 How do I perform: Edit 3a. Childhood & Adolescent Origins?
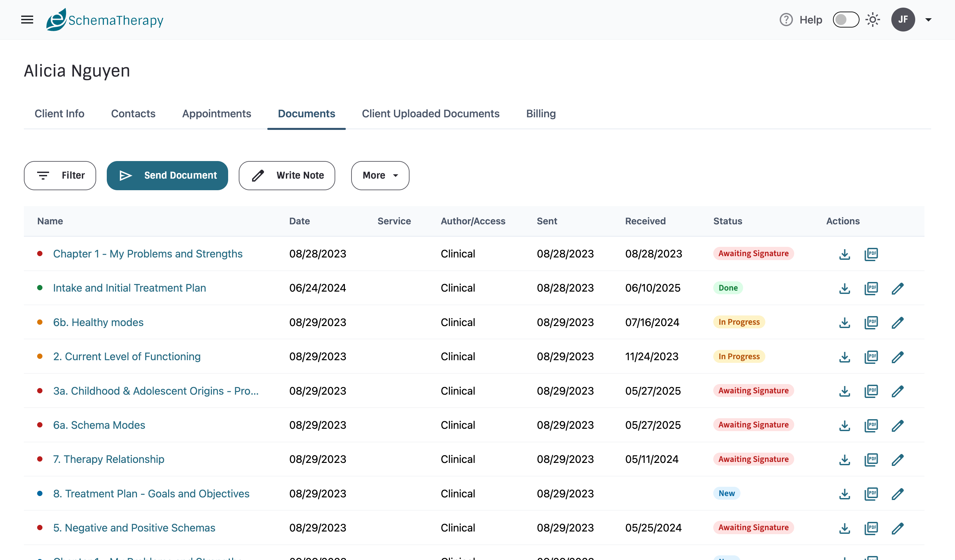tap(897, 391)
